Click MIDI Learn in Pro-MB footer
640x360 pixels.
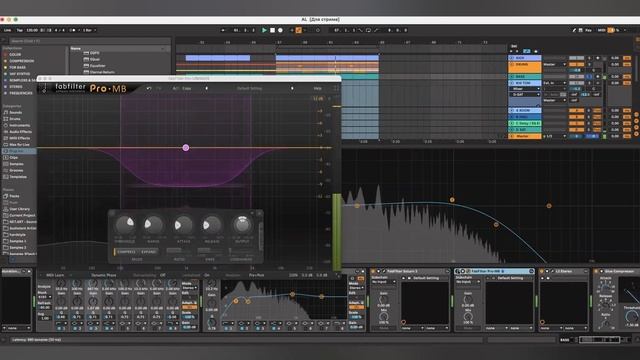click(55, 276)
